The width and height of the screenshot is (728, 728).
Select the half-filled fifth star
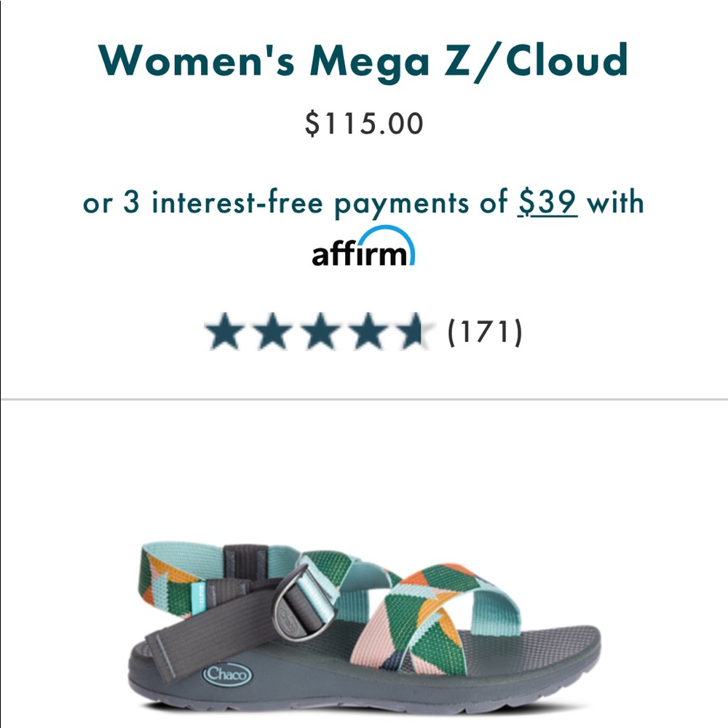[x=411, y=331]
